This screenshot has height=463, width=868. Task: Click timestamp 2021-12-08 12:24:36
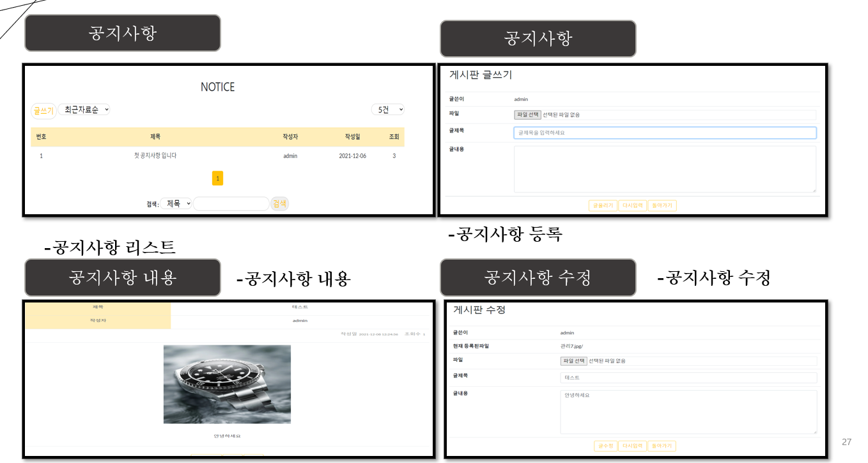pos(378,334)
